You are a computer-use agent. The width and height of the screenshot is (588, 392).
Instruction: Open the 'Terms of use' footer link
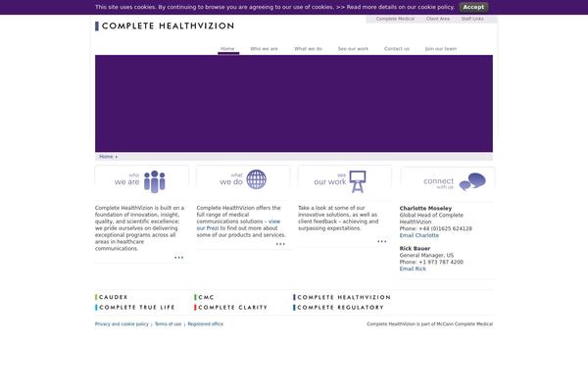(168, 324)
